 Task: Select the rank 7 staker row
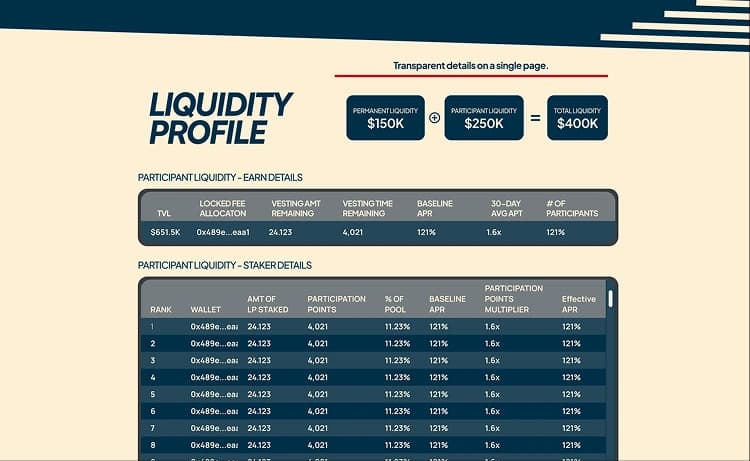[375, 428]
